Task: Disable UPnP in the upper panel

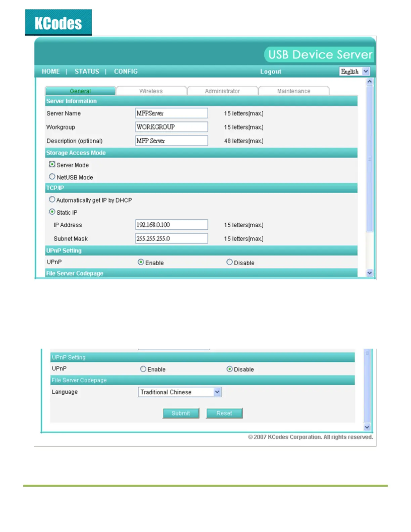Action: click(x=230, y=262)
